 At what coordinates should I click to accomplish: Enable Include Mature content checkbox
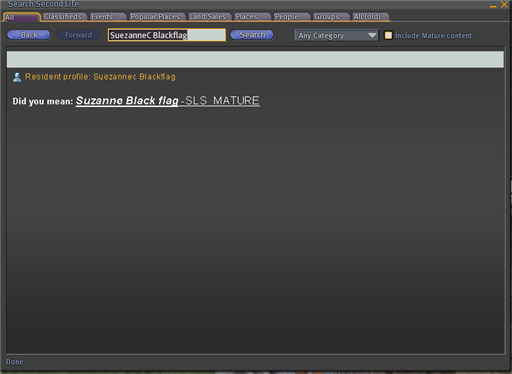click(x=388, y=35)
